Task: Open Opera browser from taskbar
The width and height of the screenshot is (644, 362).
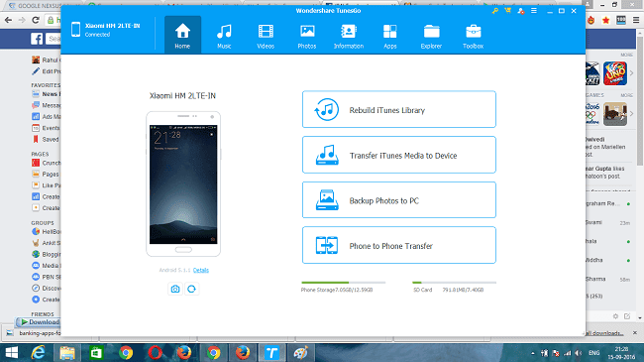Action: tap(155, 353)
